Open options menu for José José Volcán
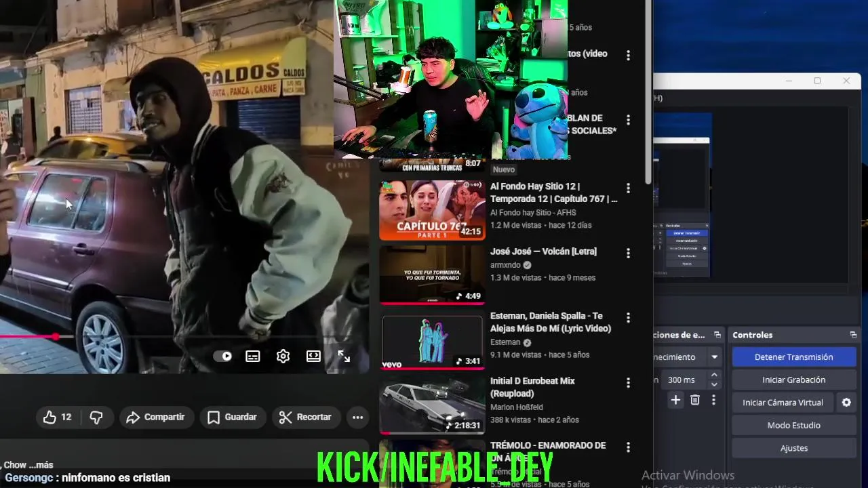The height and width of the screenshot is (488, 868). (x=628, y=253)
